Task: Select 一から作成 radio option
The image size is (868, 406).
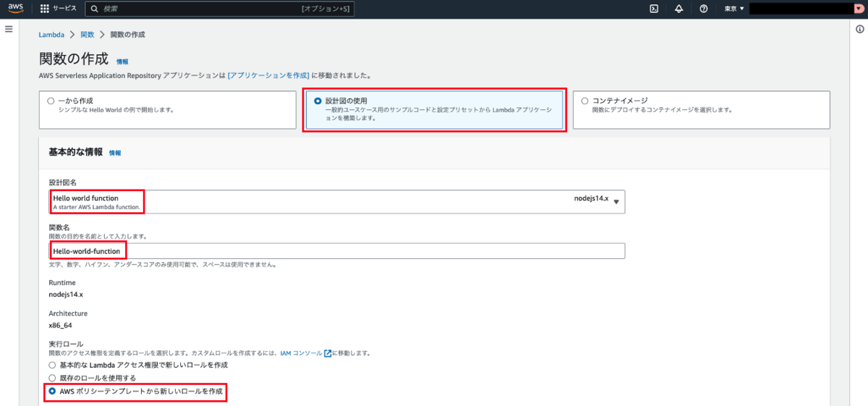Action: point(51,101)
